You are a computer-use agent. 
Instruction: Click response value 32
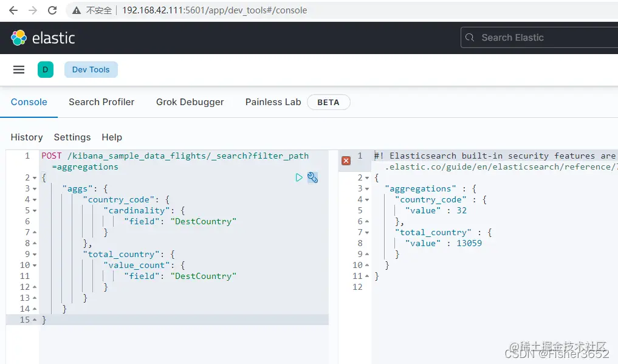[x=462, y=211]
